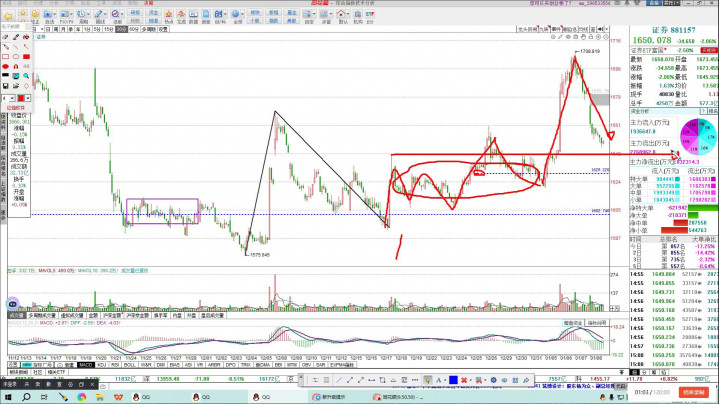719x404 pixels.
Task: Switch chart period to 5分
Action: (x=97, y=29)
